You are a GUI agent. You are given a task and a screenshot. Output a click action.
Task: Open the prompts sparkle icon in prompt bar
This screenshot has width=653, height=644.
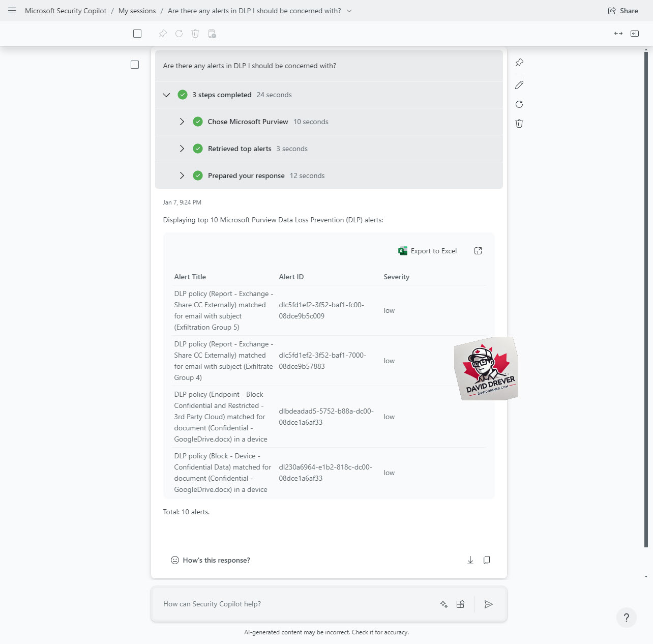coord(444,604)
